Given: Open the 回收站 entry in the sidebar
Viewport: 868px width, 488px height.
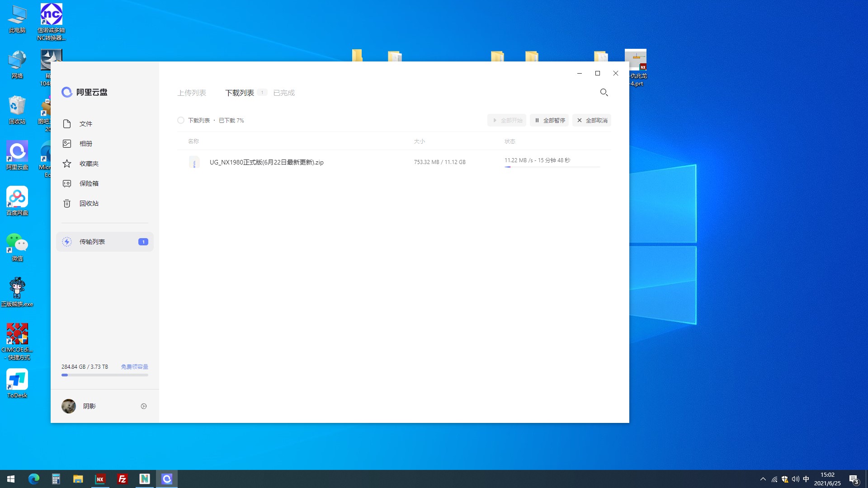Looking at the screenshot, I should pyautogui.click(x=105, y=203).
